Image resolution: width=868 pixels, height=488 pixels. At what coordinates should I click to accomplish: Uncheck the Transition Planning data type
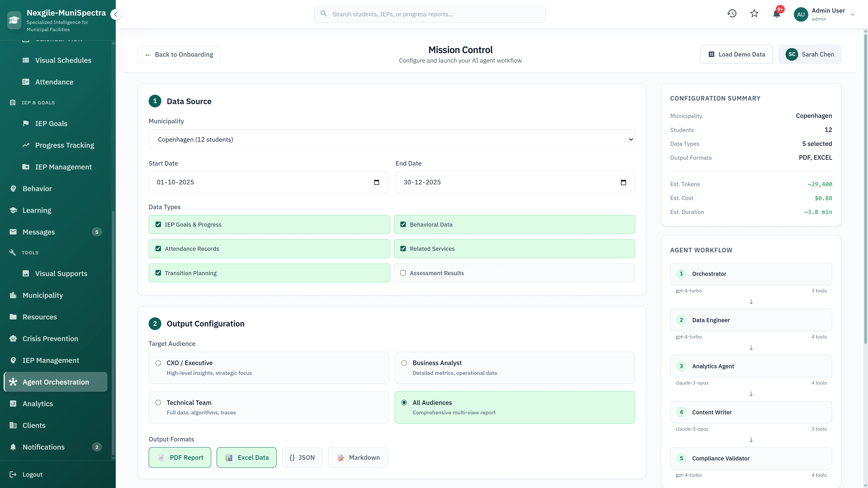(158, 273)
